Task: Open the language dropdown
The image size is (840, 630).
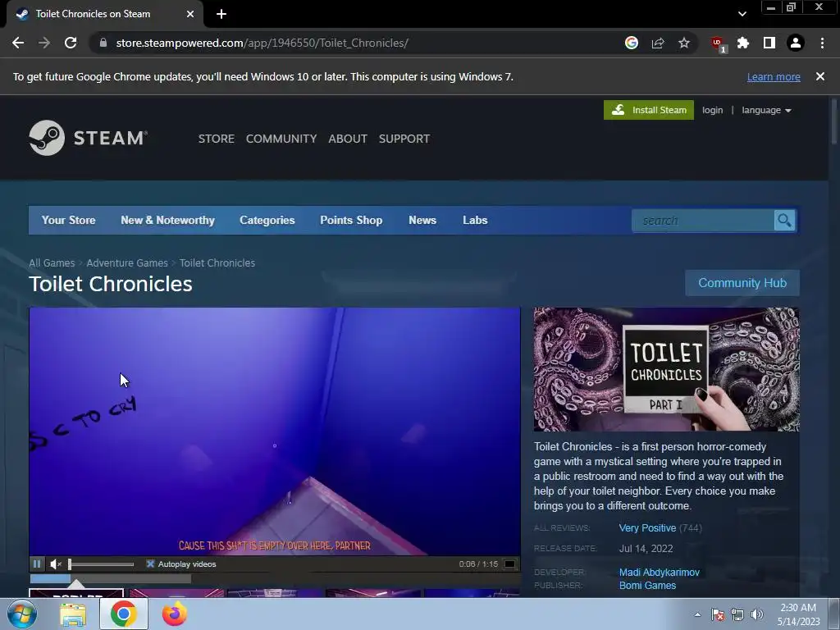Action: 766,110
